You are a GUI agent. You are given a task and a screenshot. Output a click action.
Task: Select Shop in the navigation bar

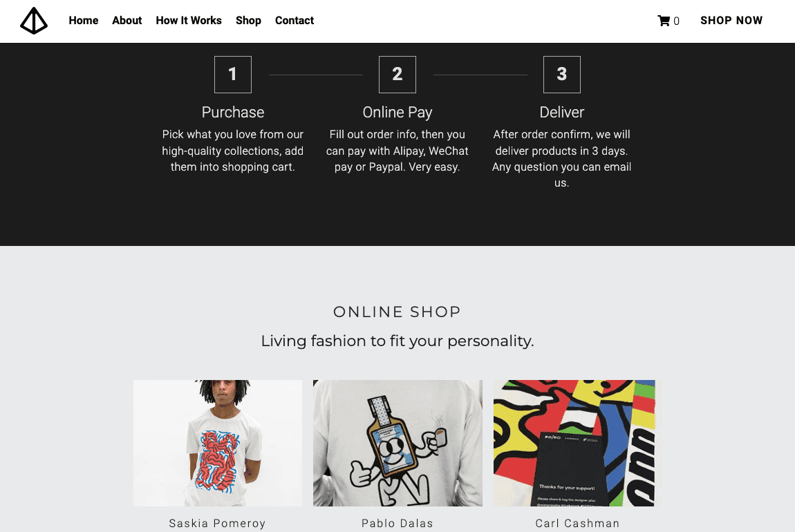248,21
